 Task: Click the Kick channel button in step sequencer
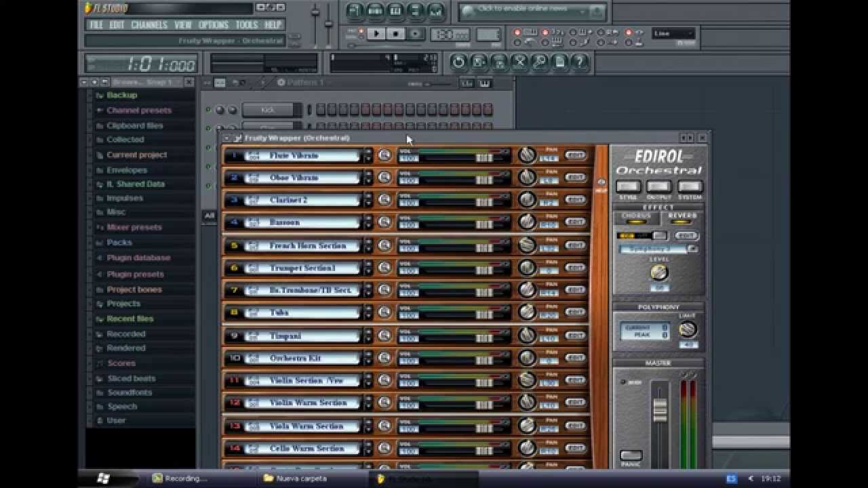coord(269,110)
